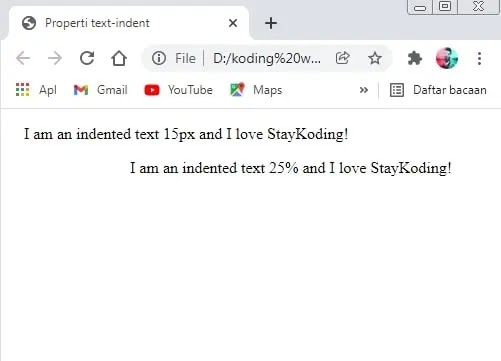
Task: Click the forward navigation arrow
Action: (55, 58)
